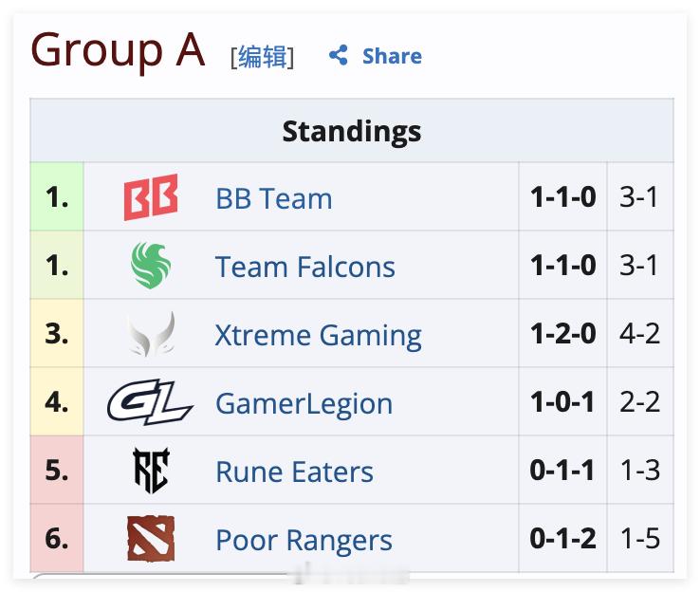Open the GamerLegion team page
This screenshot has width=700, height=592.
pos(304,403)
